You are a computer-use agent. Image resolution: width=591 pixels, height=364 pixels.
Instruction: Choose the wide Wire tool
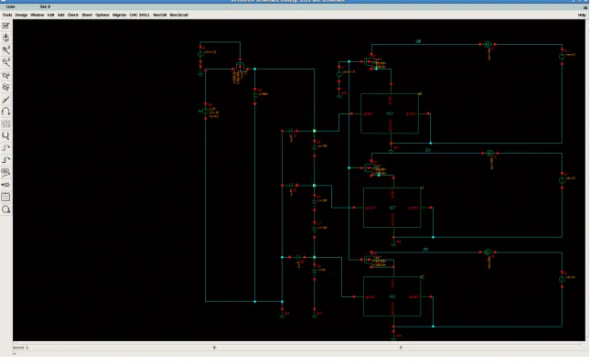5,160
